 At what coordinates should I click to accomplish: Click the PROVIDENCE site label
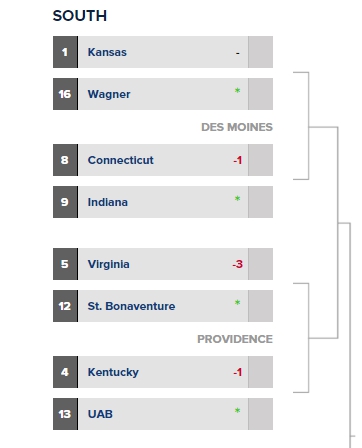(x=235, y=339)
